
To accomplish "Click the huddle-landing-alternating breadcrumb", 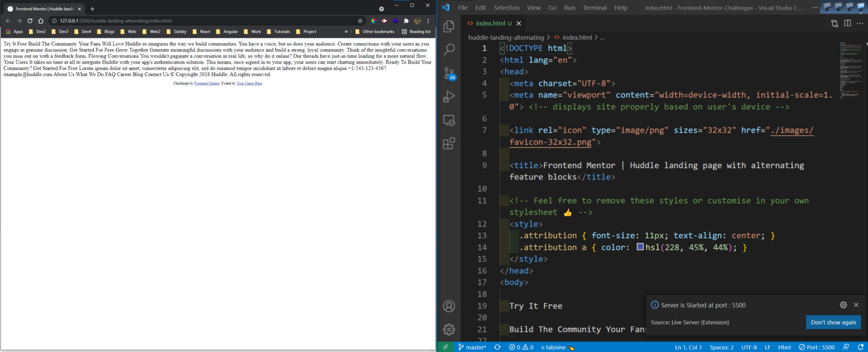I will point(506,37).
